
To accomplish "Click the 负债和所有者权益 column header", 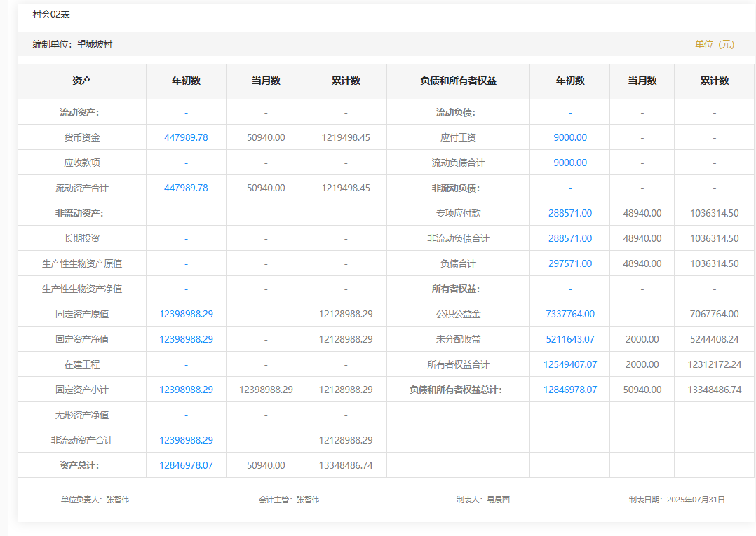I will tap(458, 81).
